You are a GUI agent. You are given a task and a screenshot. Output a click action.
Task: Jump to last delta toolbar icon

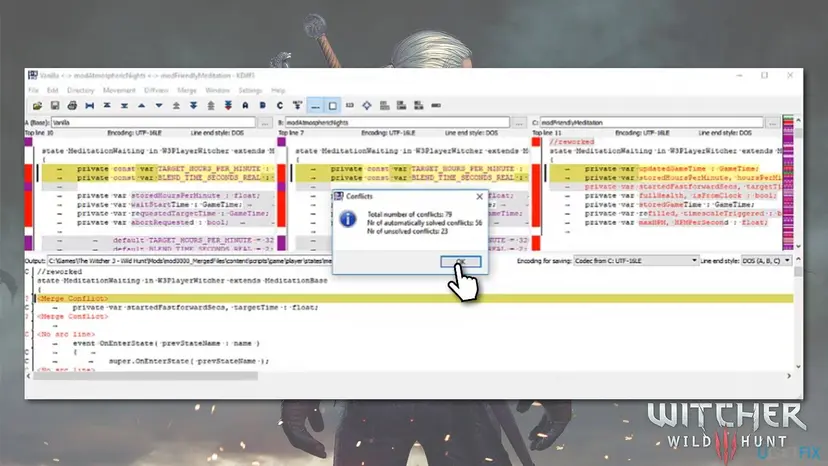[x=124, y=106]
